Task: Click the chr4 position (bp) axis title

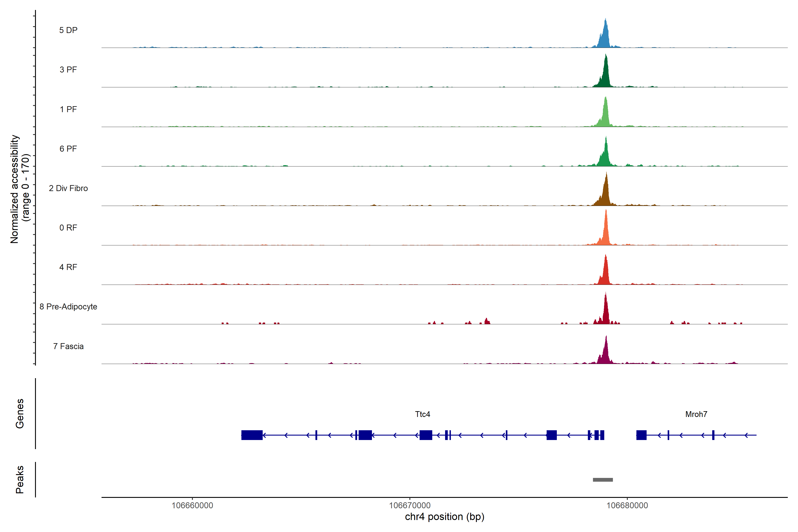Action: pyautogui.click(x=444, y=517)
